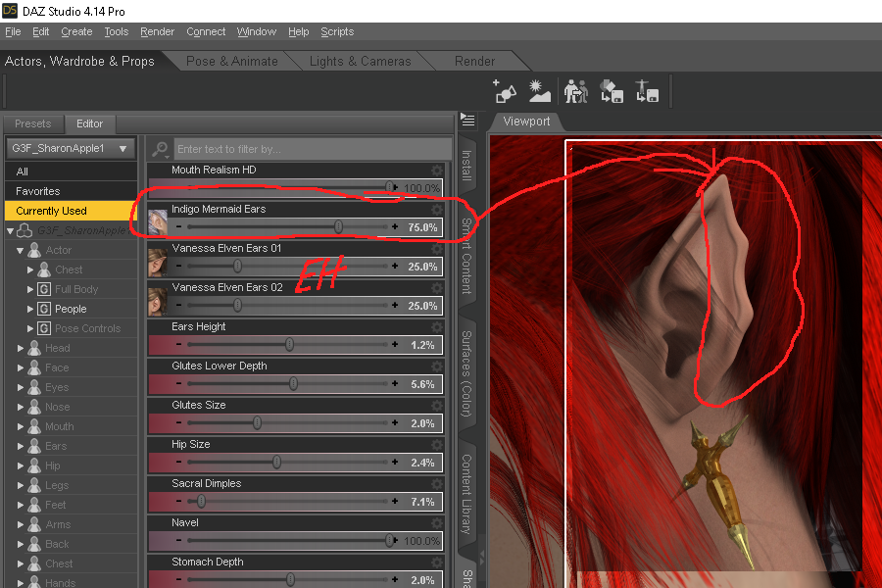Click the add figure people toolbar icon
Viewport: 882px width, 588px height.
coord(576,91)
